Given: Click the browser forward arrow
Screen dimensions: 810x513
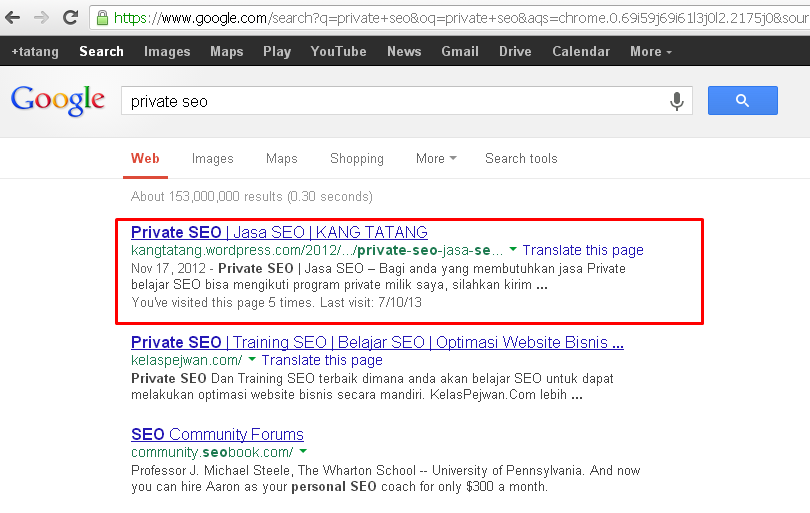Looking at the screenshot, I should point(41,18).
